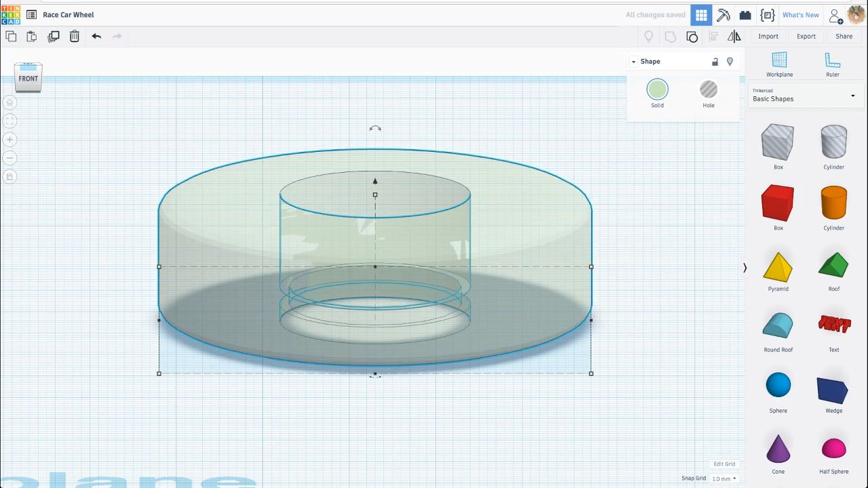Click the Group shapes icon
The image size is (868, 488).
pos(670,37)
